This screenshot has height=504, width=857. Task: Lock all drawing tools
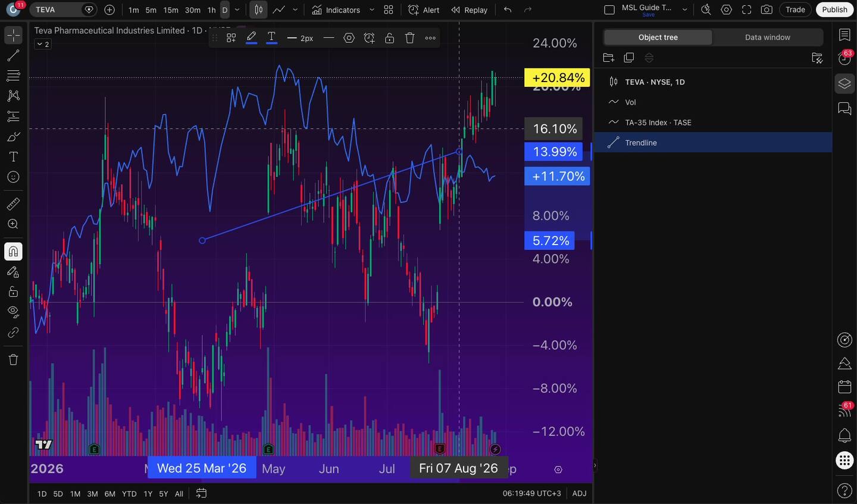13,292
